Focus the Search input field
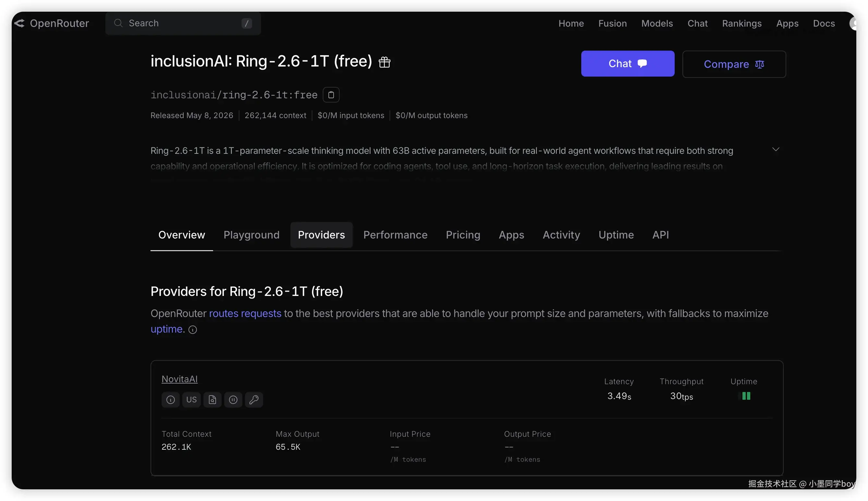The width and height of the screenshot is (868, 501). coord(183,23)
